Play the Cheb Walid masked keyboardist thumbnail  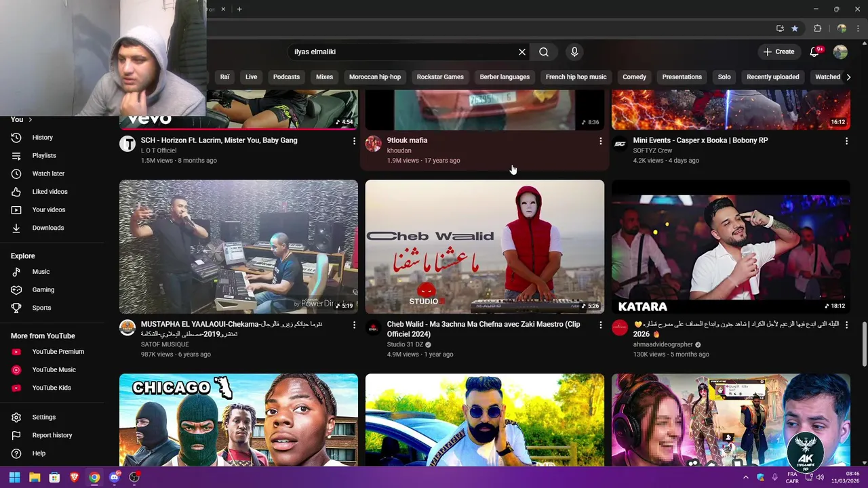(485, 247)
